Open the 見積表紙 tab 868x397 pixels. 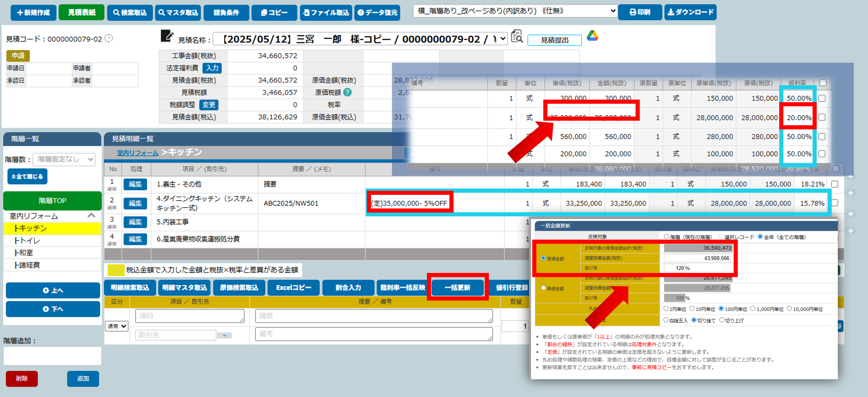coord(81,12)
